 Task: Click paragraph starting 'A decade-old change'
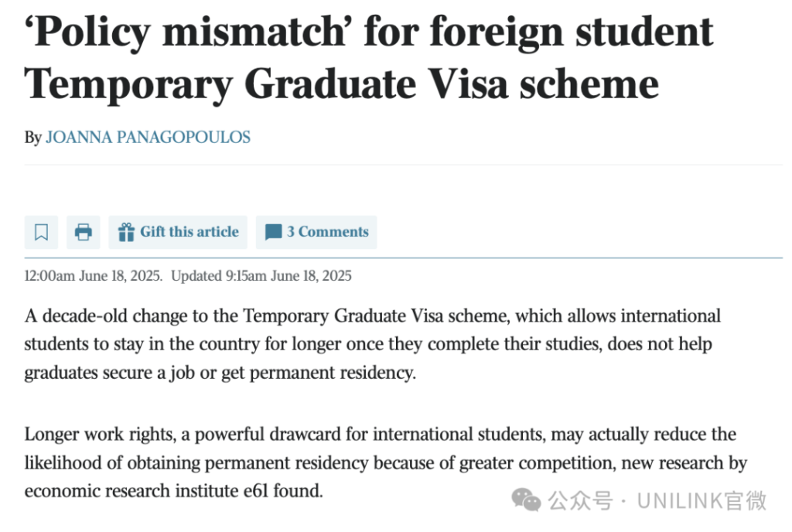[x=373, y=344]
